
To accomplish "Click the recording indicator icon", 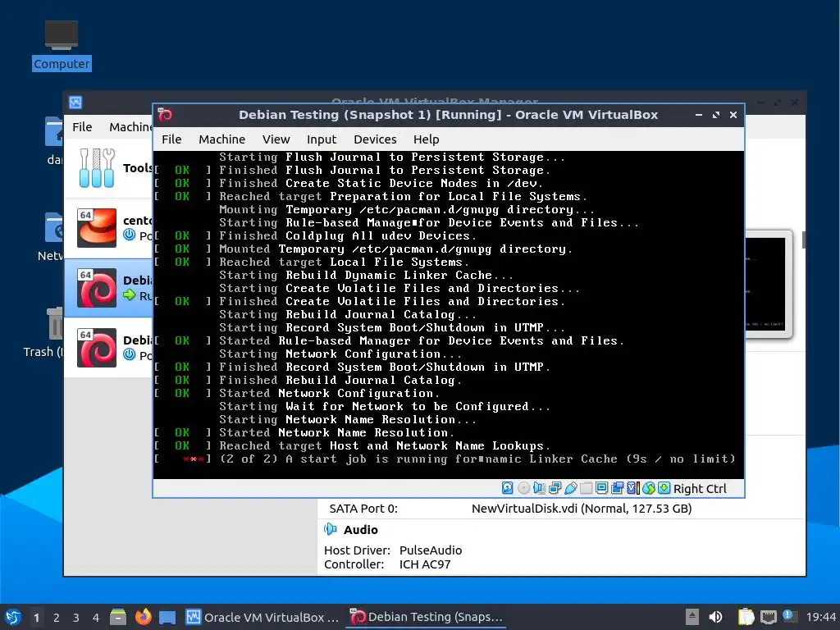I will (617, 488).
